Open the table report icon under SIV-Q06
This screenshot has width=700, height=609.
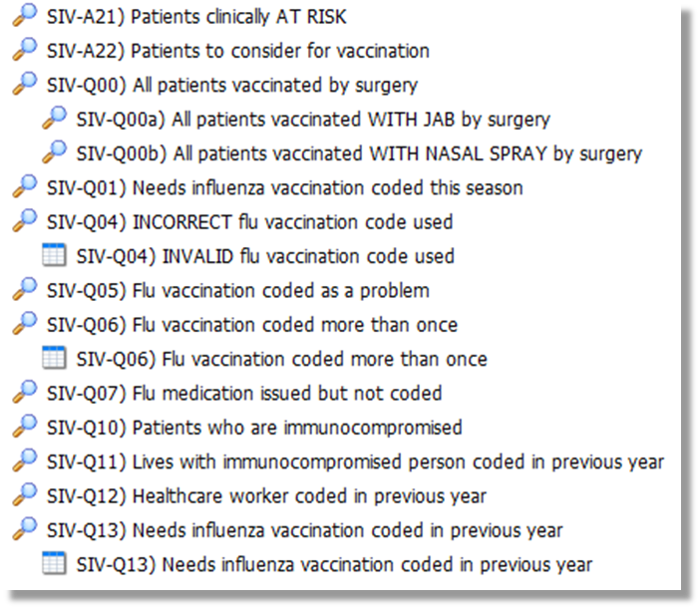click(x=54, y=358)
